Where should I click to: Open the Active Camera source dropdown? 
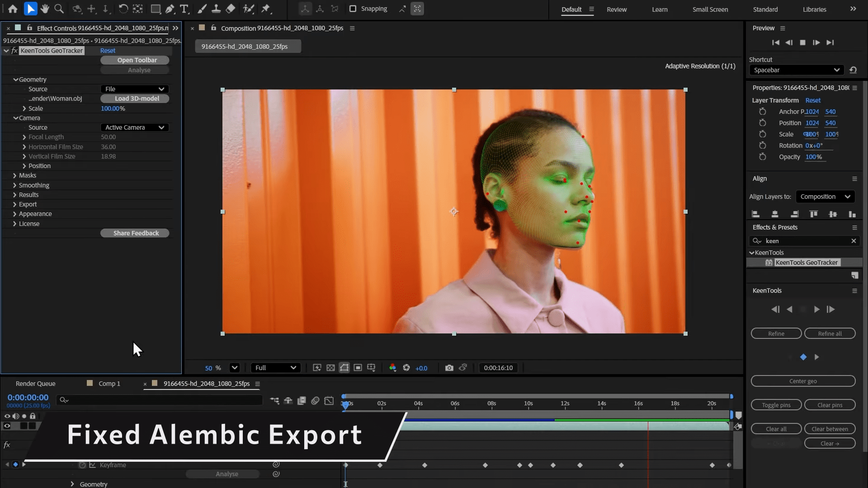click(134, 127)
